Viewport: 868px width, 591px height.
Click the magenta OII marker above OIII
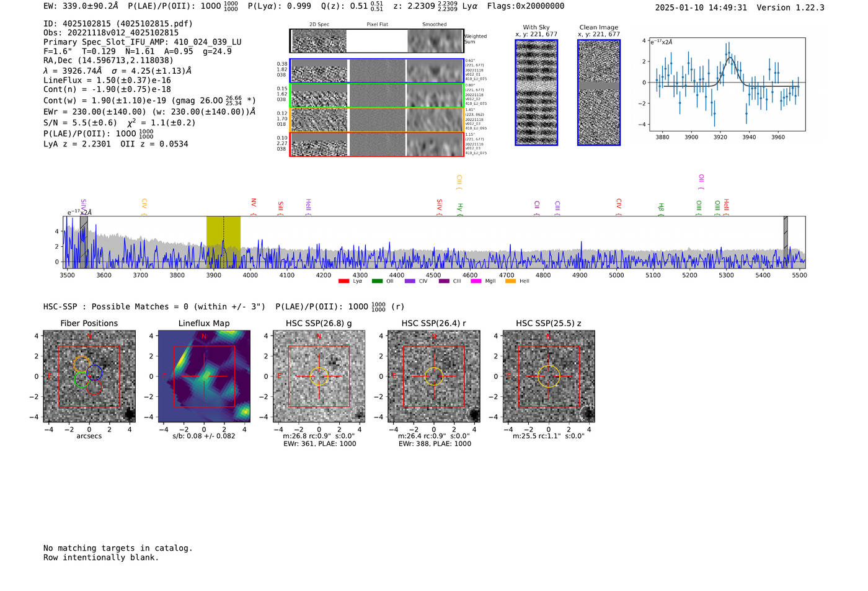coord(701,182)
